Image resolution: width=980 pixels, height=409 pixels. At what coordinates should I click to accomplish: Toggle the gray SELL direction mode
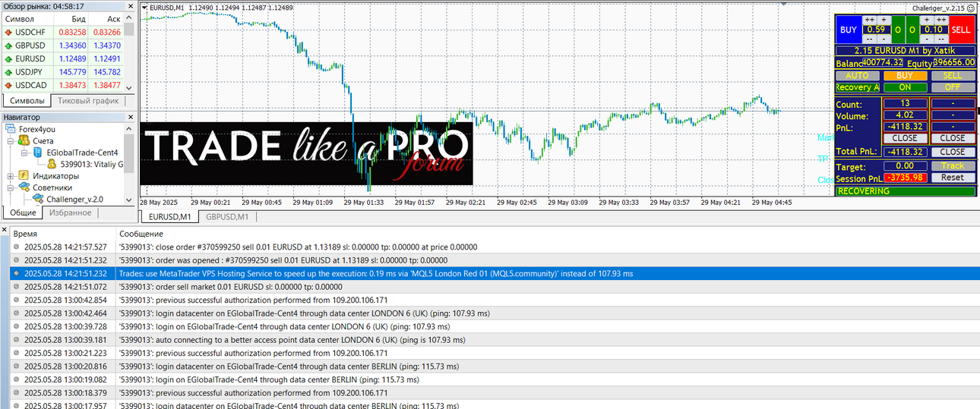coord(953,76)
